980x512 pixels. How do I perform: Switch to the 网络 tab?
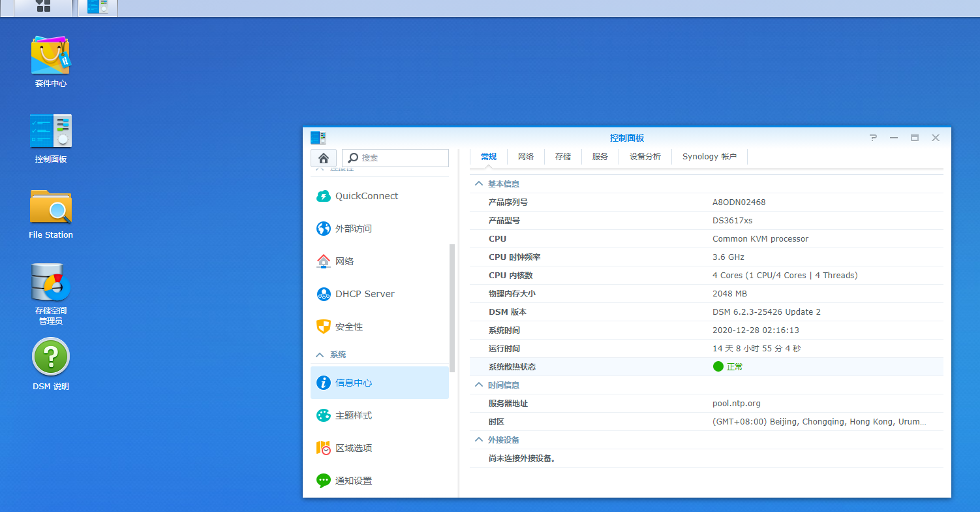(526, 157)
